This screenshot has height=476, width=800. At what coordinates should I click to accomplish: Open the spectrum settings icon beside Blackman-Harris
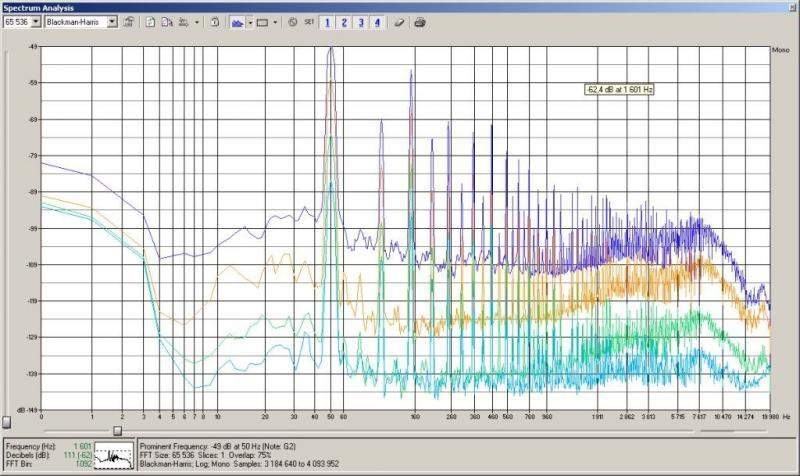(x=129, y=22)
